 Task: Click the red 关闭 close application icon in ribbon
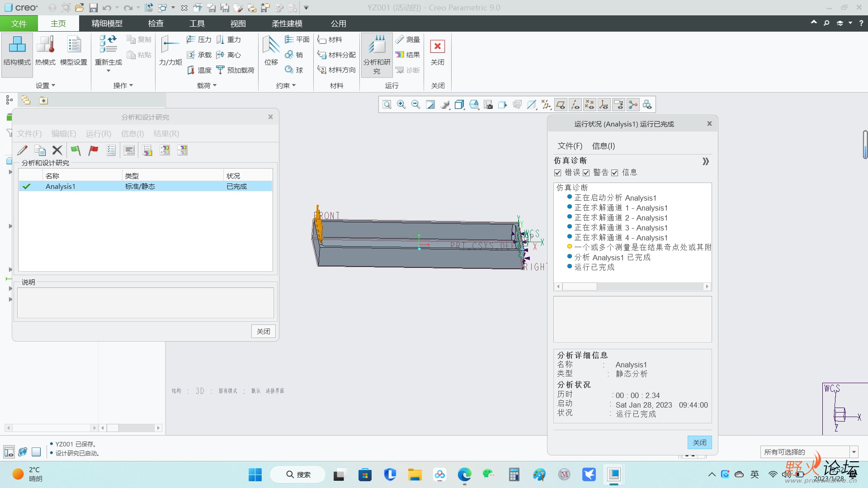click(437, 47)
